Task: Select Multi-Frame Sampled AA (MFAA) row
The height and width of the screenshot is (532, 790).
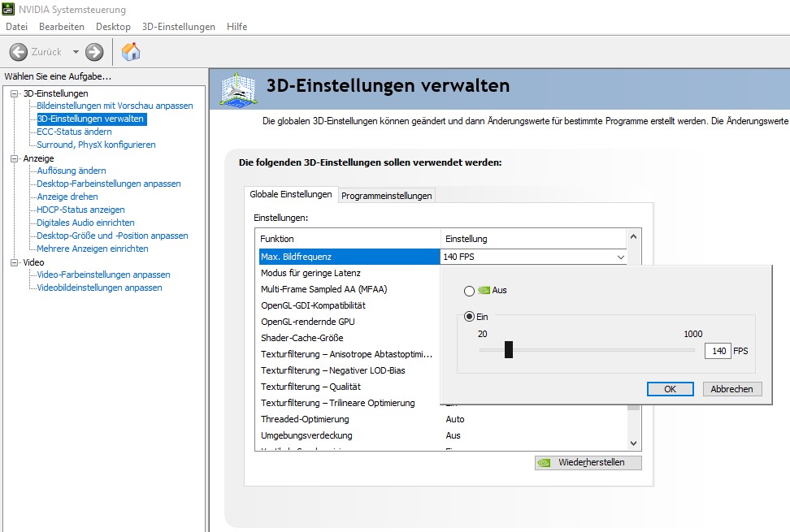Action: (349, 289)
